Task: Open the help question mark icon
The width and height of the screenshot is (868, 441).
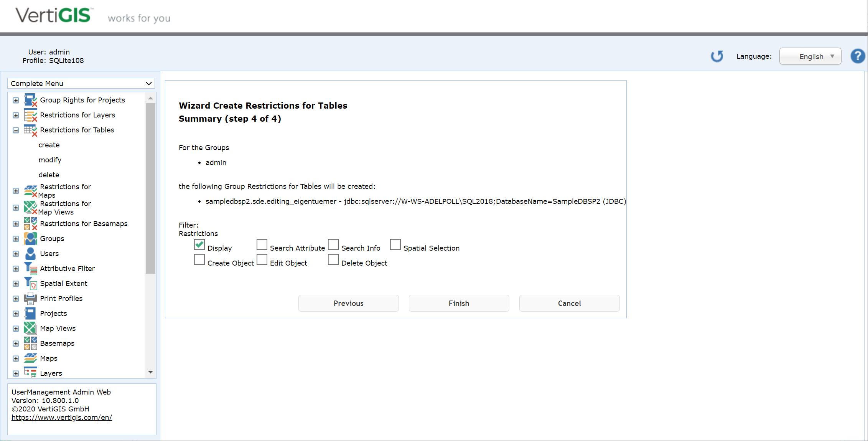Action: pyautogui.click(x=858, y=56)
